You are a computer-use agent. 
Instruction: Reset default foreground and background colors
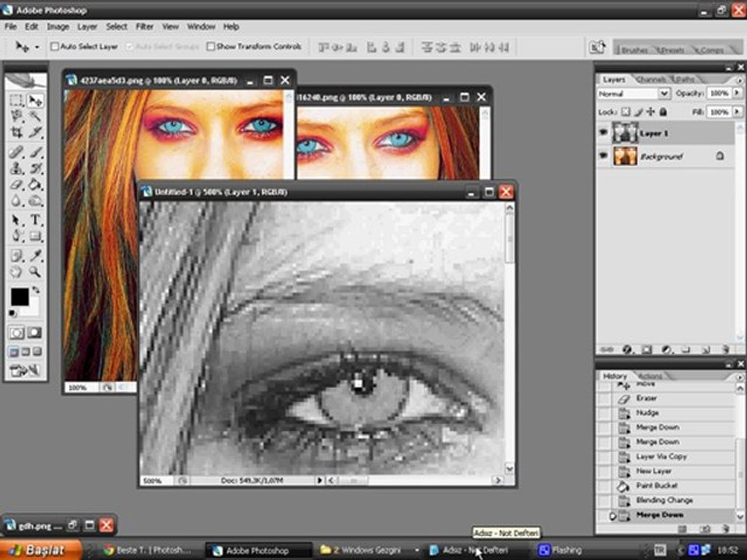12,313
